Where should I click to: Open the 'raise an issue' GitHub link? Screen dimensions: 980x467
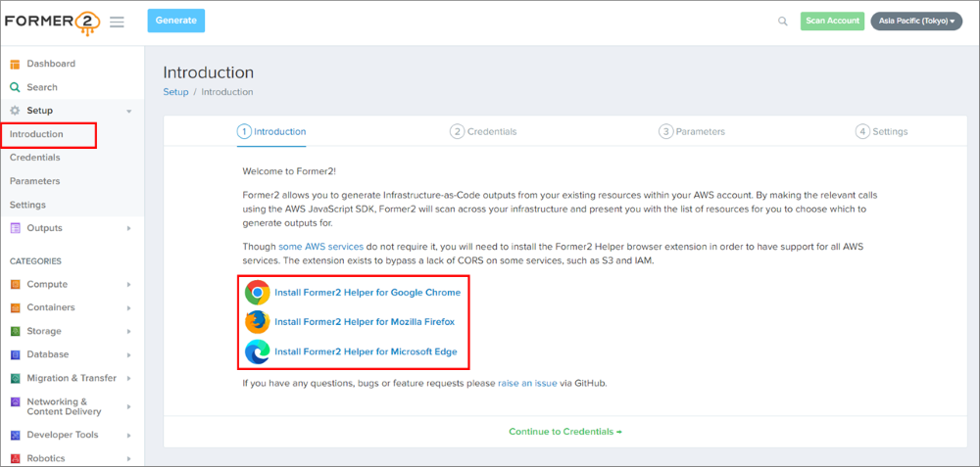tap(527, 384)
